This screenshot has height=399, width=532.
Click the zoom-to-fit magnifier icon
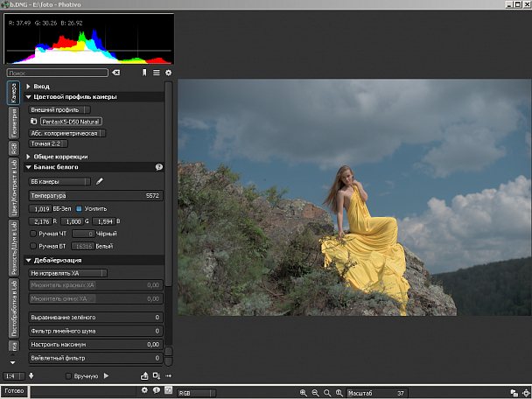click(327, 393)
